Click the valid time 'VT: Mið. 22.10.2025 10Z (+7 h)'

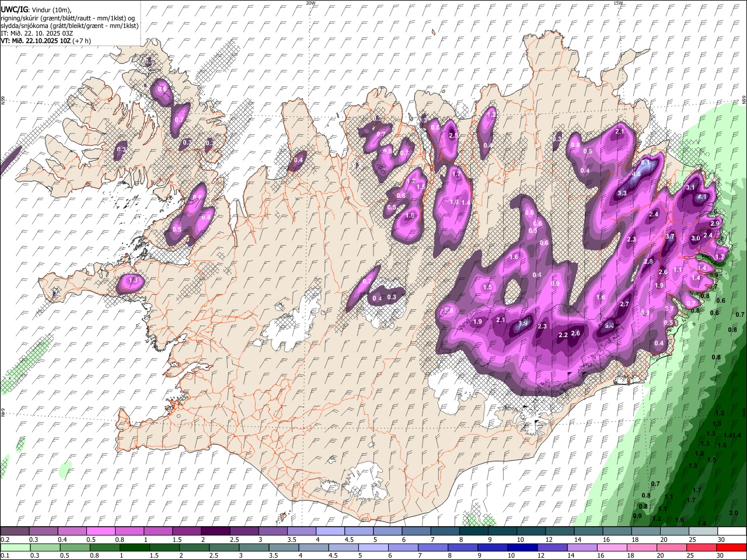[46, 41]
